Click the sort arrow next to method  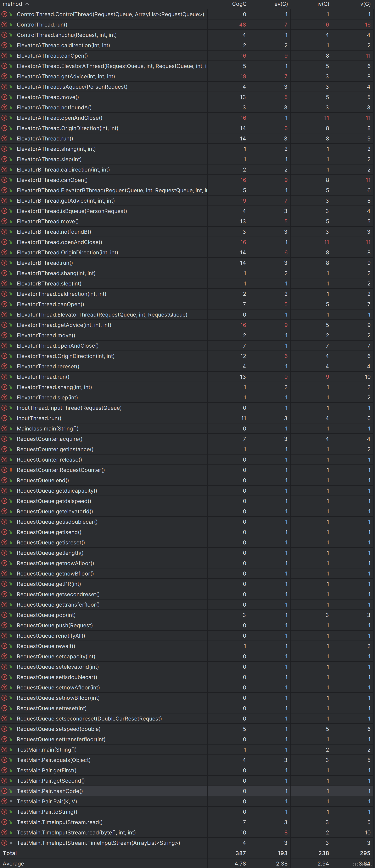(x=27, y=4)
